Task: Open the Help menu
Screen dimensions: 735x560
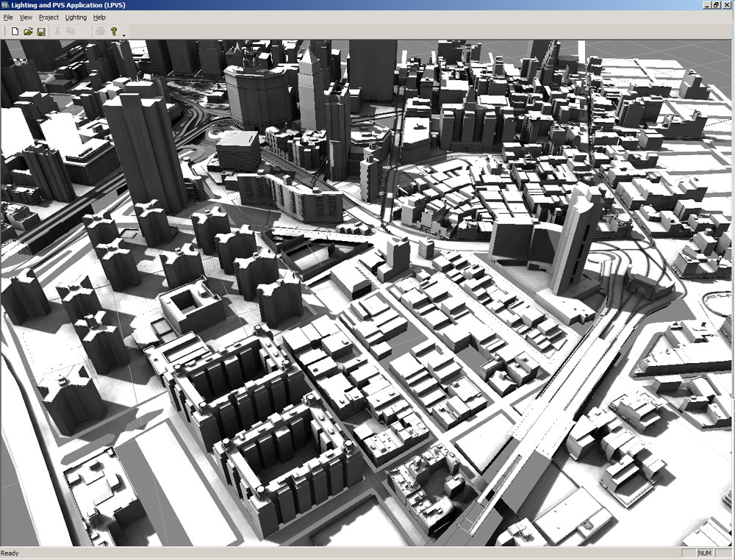Action: pyautogui.click(x=99, y=17)
